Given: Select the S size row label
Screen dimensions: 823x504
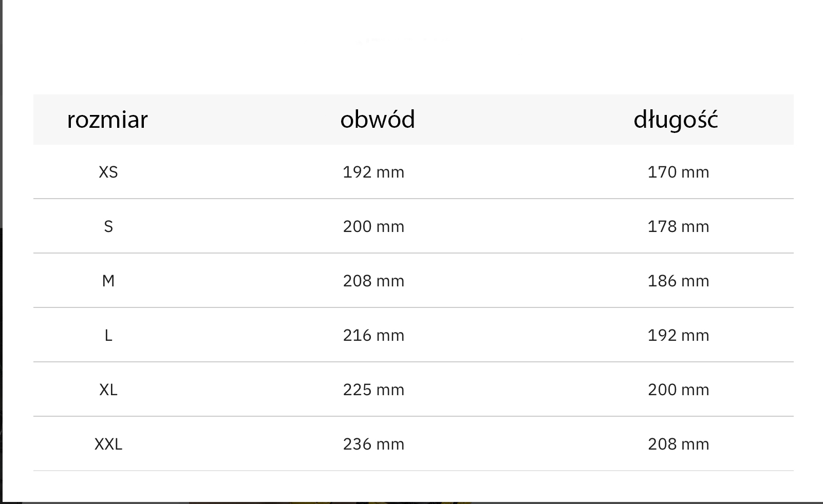Looking at the screenshot, I should coord(108,226).
